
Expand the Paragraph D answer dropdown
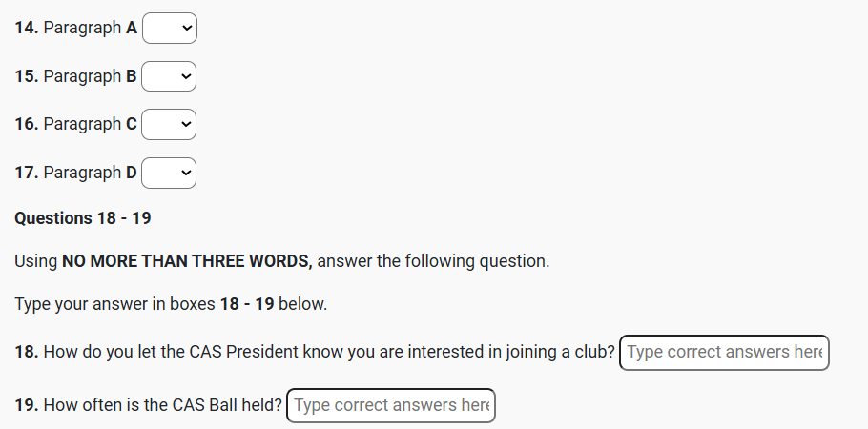pyautogui.click(x=169, y=173)
